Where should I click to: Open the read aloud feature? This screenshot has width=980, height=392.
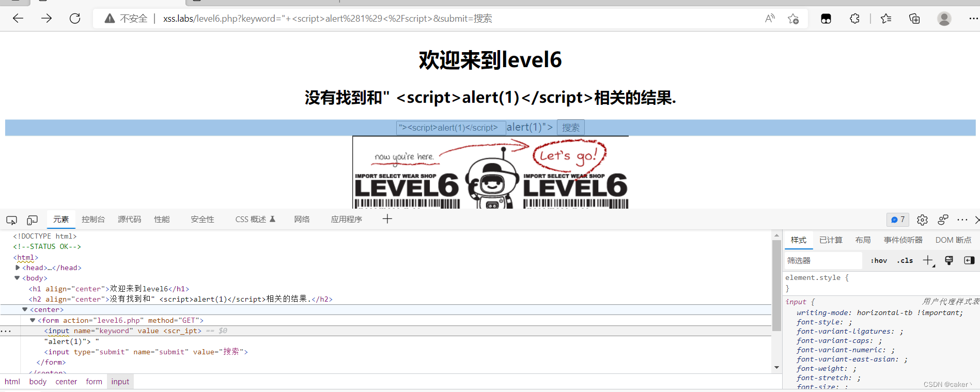click(x=770, y=19)
